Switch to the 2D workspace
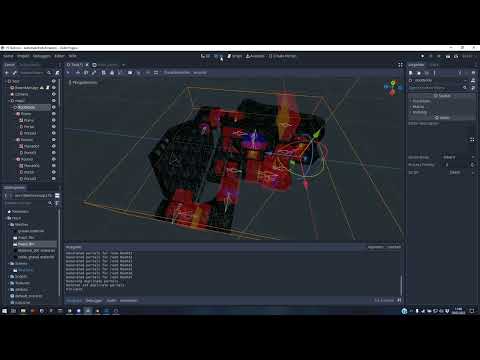Image resolution: width=480 pixels, height=360 pixels. tap(205, 56)
